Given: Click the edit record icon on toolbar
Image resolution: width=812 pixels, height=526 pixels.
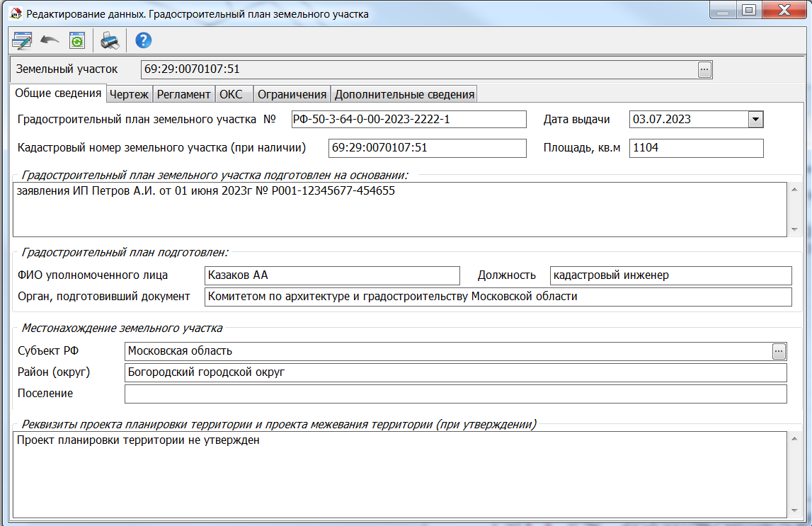Looking at the screenshot, I should coord(21,40).
